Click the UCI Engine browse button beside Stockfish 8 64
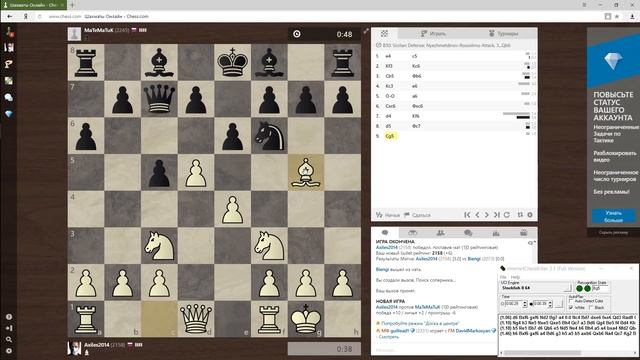The width and height of the screenshot is (640, 360). point(568,288)
